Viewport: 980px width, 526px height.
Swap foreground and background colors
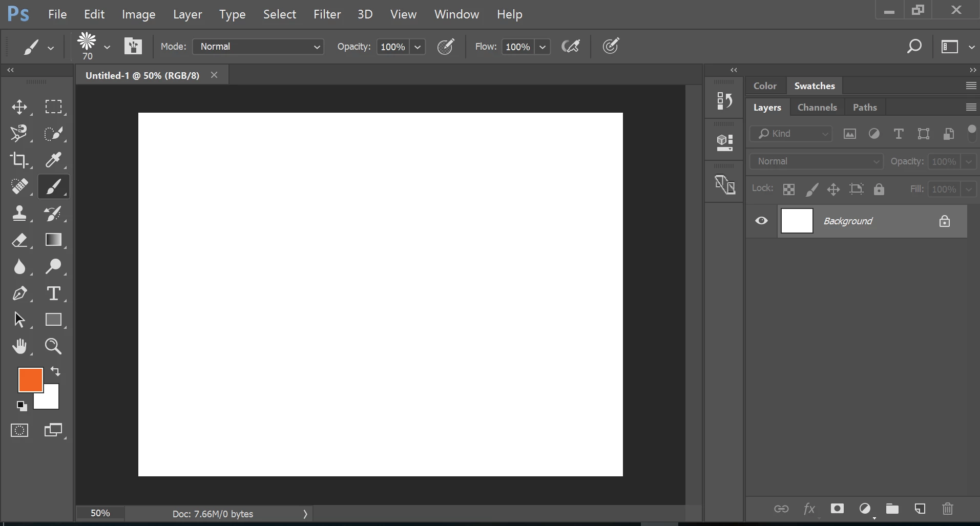(x=55, y=371)
